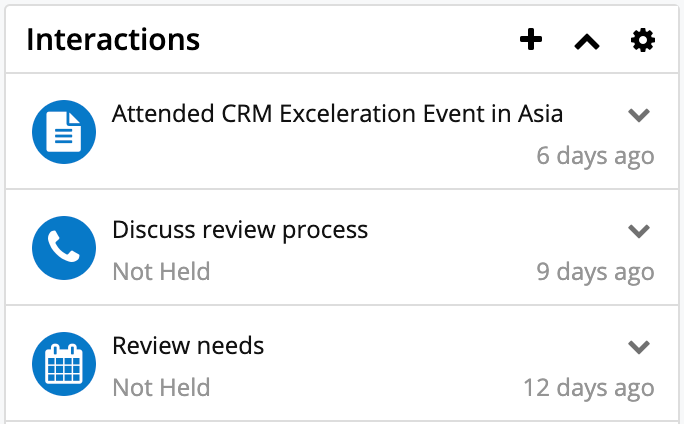This screenshot has width=684, height=424.
Task: Select the word Asia in the note title
Action: coord(540,114)
